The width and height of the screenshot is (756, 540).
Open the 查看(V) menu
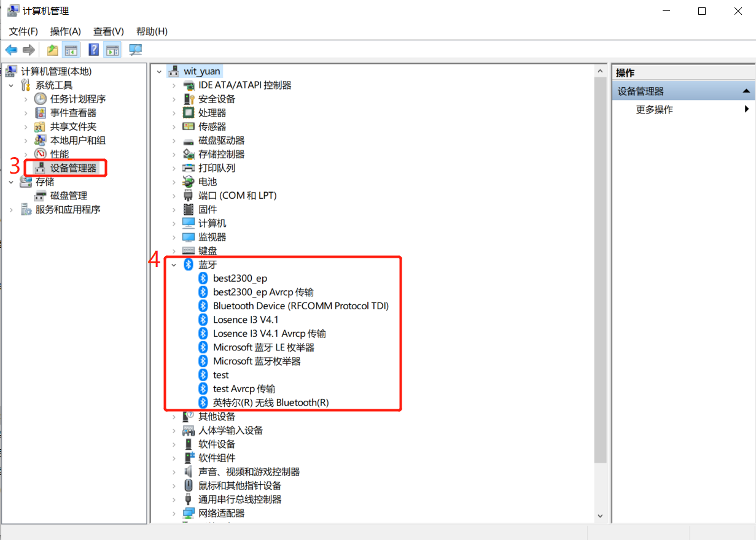point(108,31)
